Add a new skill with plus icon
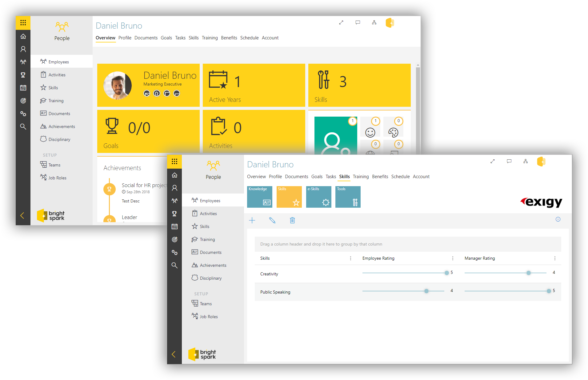This screenshot has width=588, height=380. (x=252, y=220)
